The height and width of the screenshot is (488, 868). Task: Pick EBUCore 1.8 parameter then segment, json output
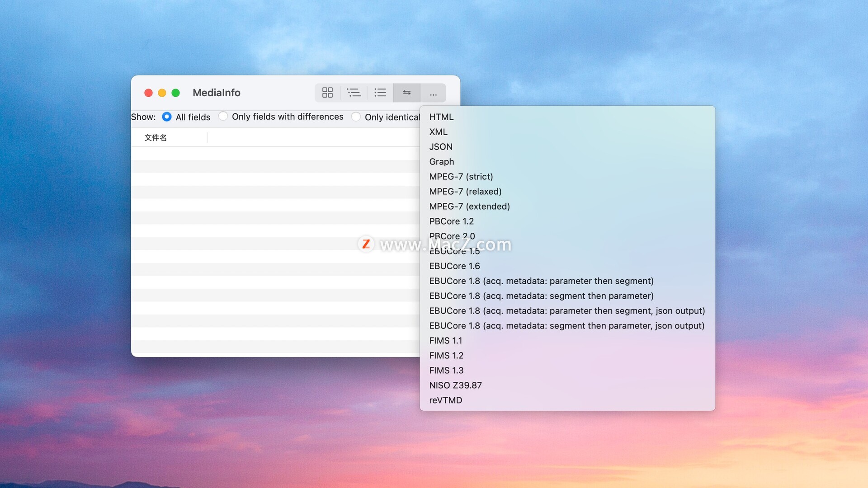pos(567,311)
